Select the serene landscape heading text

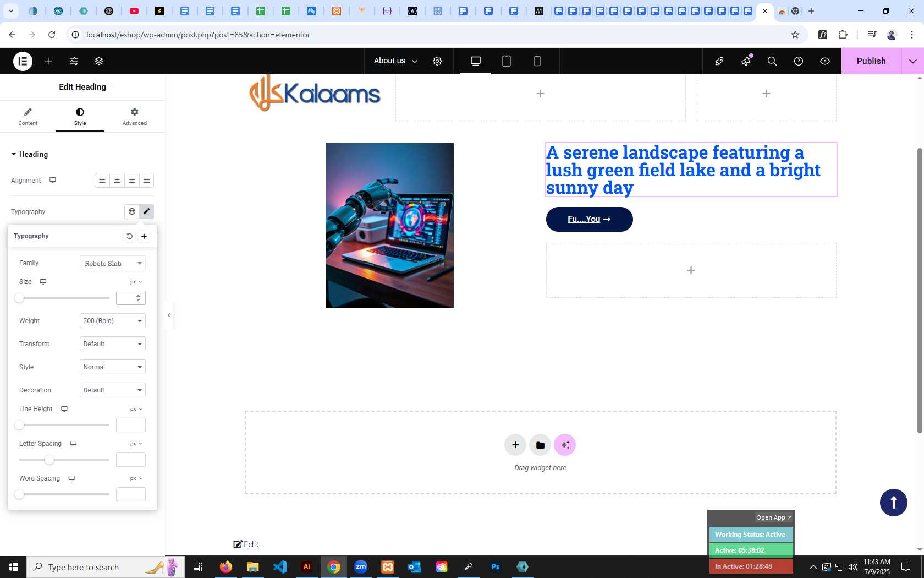point(691,170)
